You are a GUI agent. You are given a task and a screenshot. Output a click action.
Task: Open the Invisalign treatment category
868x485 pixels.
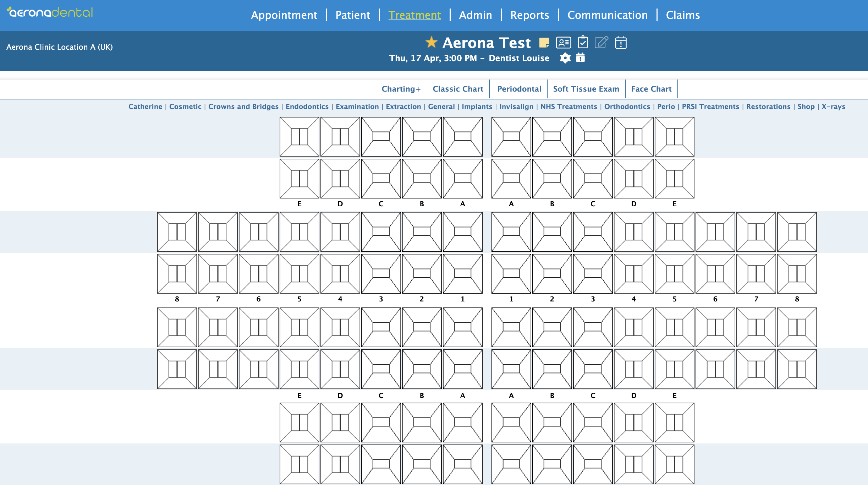point(516,107)
